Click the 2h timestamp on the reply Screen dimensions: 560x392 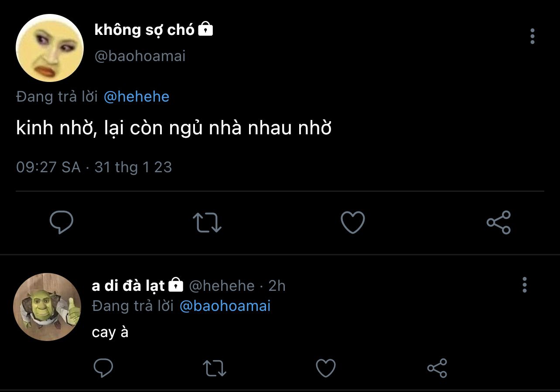(277, 286)
